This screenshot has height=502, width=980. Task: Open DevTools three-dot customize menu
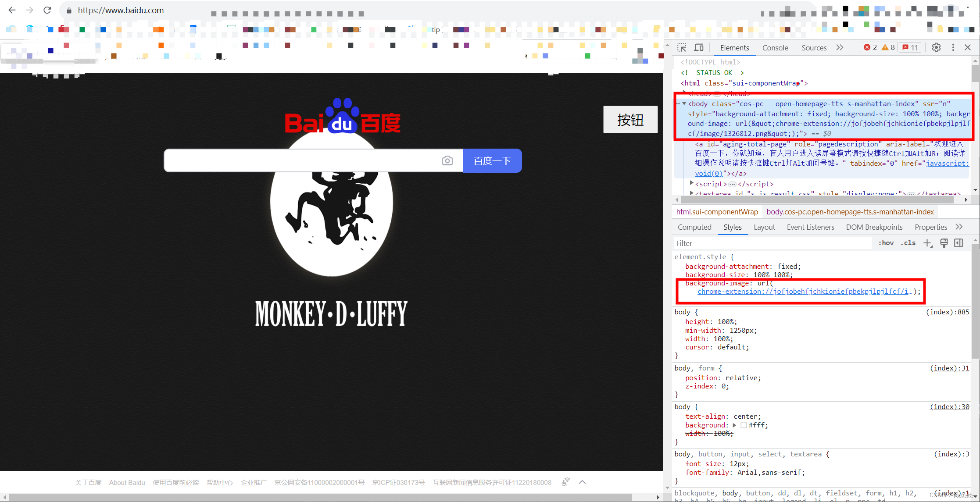953,47
